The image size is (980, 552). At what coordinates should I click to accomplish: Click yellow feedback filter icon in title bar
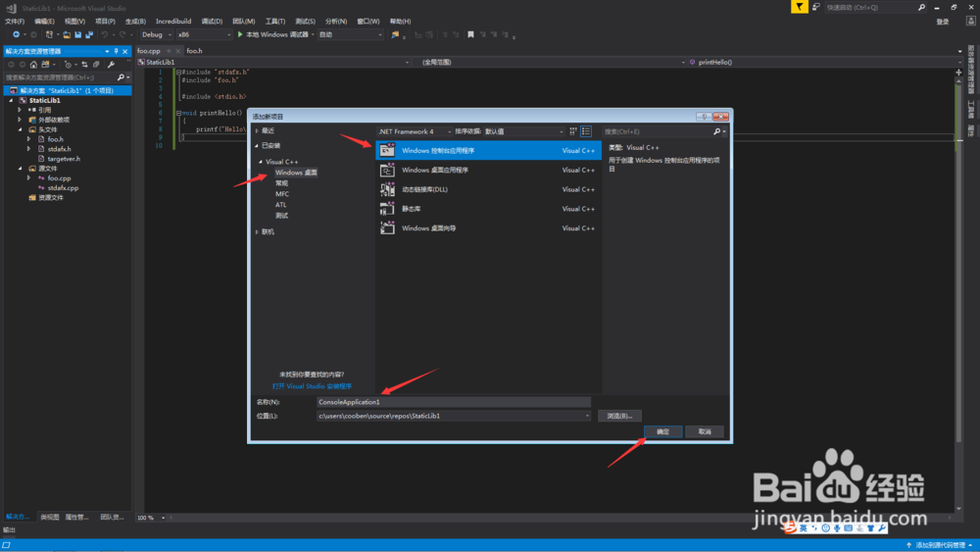coord(800,7)
